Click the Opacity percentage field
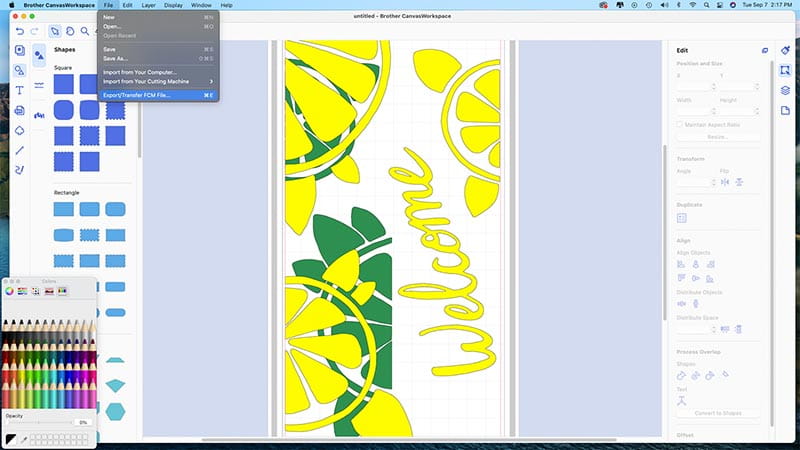The image size is (800, 450). 83,422
